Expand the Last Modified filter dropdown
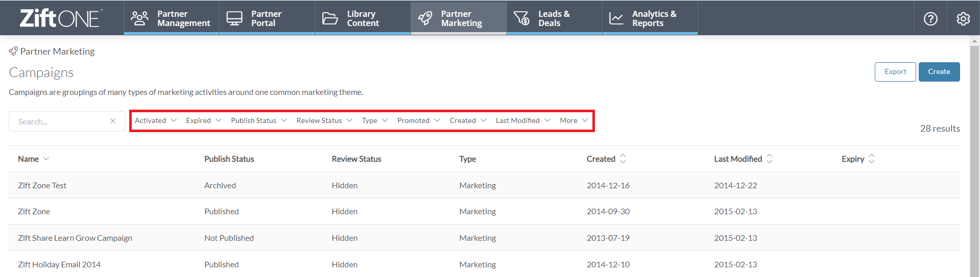Screen dimensions: 980x277 (523, 120)
